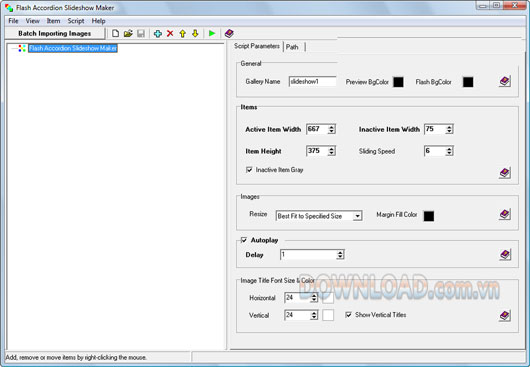Pick the Preview BgColor swatch
This screenshot has width=530, height=367.
coord(398,82)
